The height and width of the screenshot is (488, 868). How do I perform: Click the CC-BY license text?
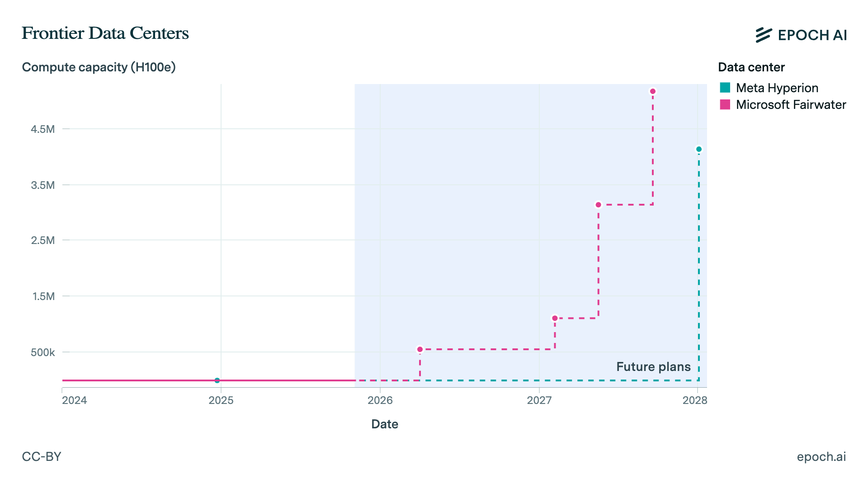click(42, 456)
